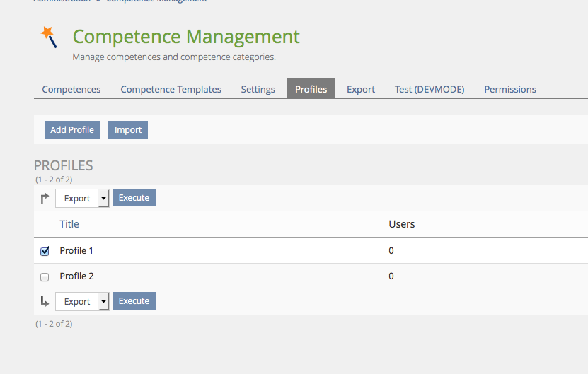588x374 pixels.
Task: Click the Import button
Action: 128,130
